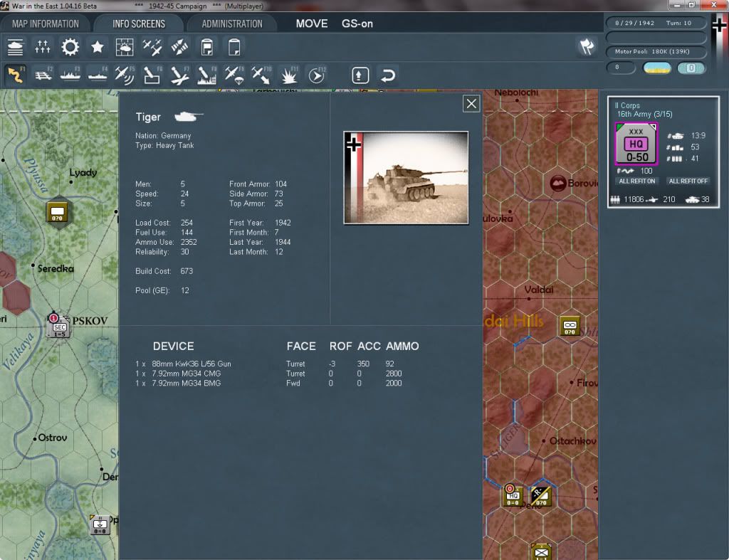The height and width of the screenshot is (560, 729).
Task: Click the 16th Army (3/15) link
Action: [x=644, y=115]
